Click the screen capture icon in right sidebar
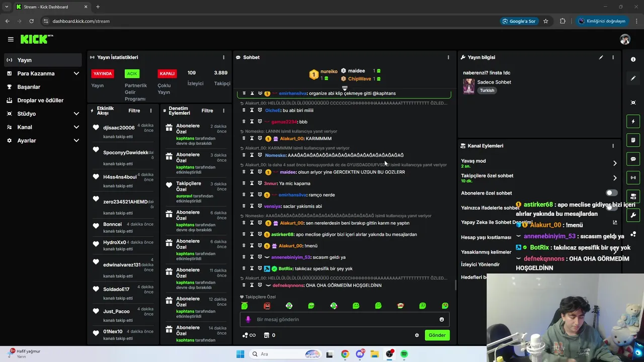The height and width of the screenshot is (362, 644). point(633,103)
